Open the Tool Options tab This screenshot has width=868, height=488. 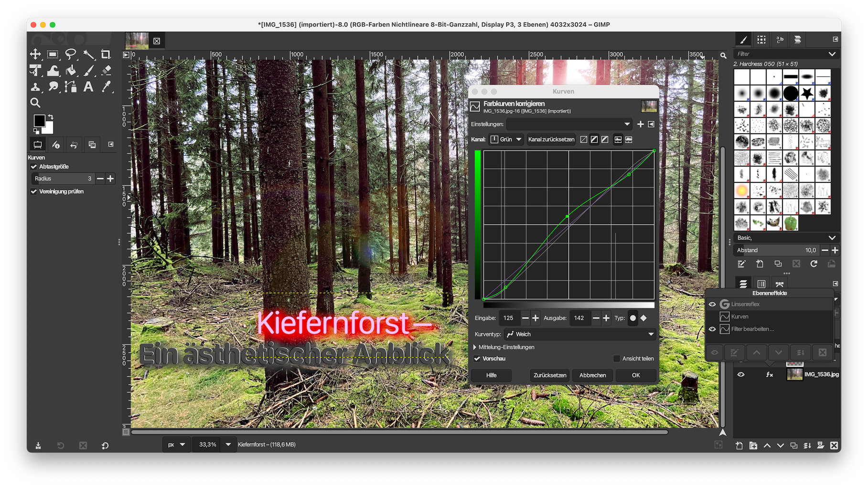tap(38, 145)
